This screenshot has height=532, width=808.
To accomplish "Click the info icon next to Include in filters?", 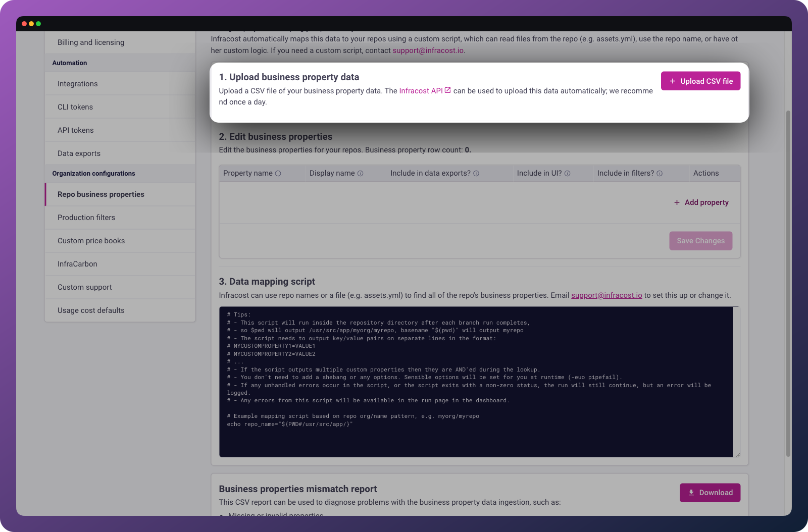I will 660,173.
